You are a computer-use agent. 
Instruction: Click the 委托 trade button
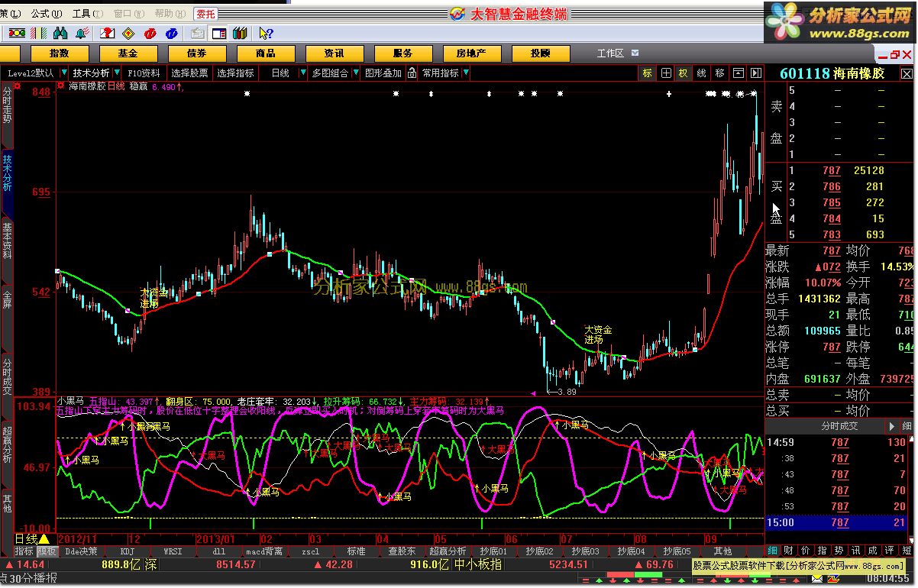[205, 14]
